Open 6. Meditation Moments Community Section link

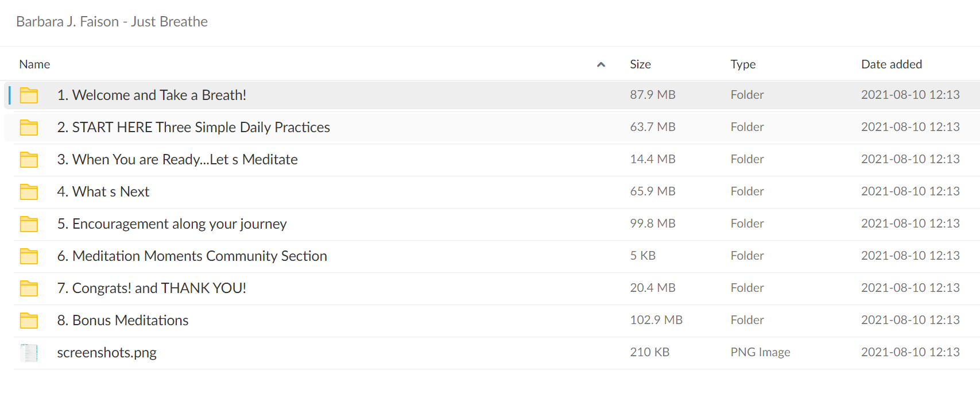point(192,256)
